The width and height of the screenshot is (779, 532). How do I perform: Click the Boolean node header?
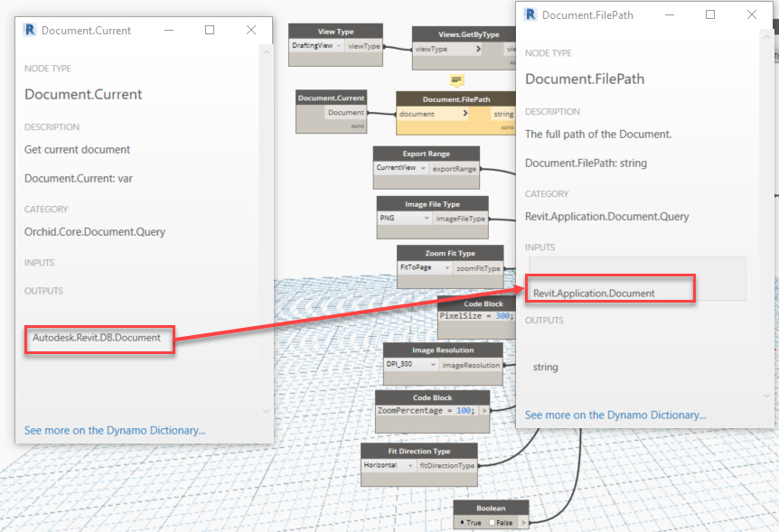coord(491,509)
